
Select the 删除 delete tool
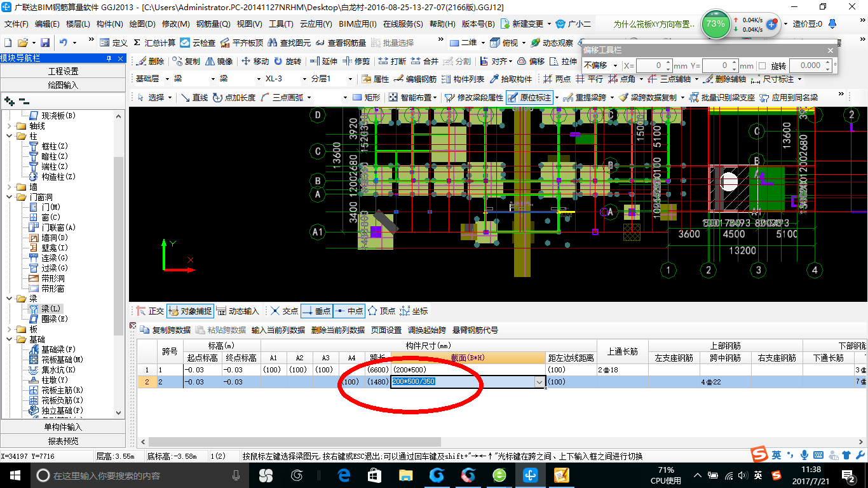(x=150, y=62)
